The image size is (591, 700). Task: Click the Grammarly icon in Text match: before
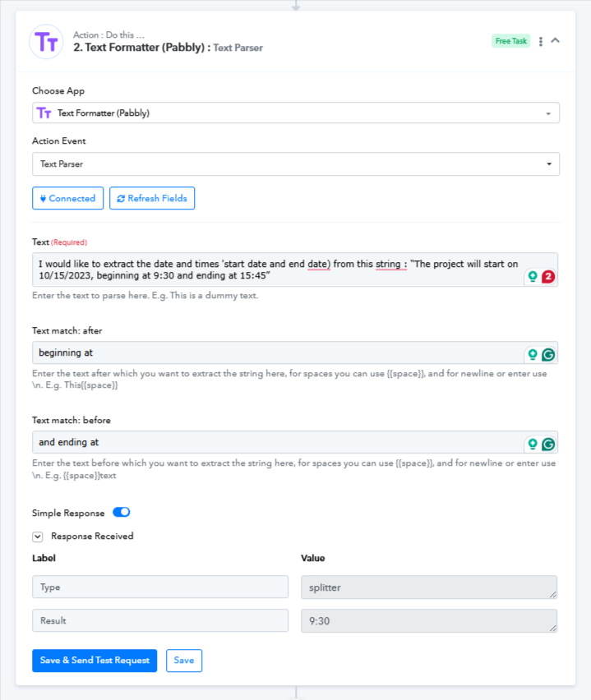click(x=548, y=444)
